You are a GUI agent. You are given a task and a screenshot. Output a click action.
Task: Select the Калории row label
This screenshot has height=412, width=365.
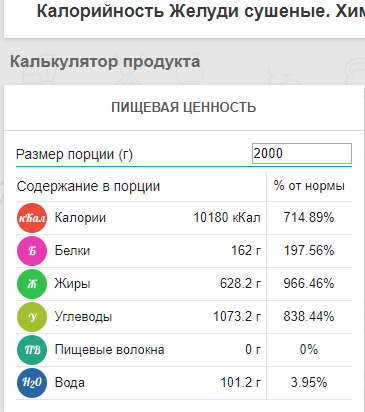coord(80,218)
